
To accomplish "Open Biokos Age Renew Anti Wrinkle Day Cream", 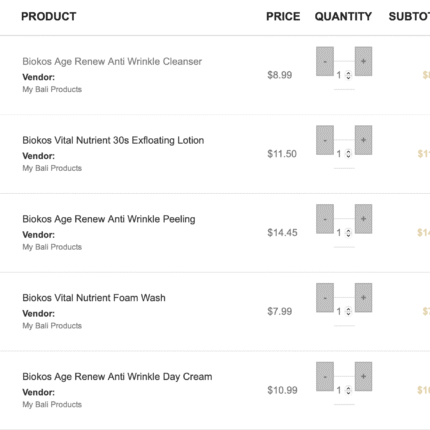I will (117, 377).
